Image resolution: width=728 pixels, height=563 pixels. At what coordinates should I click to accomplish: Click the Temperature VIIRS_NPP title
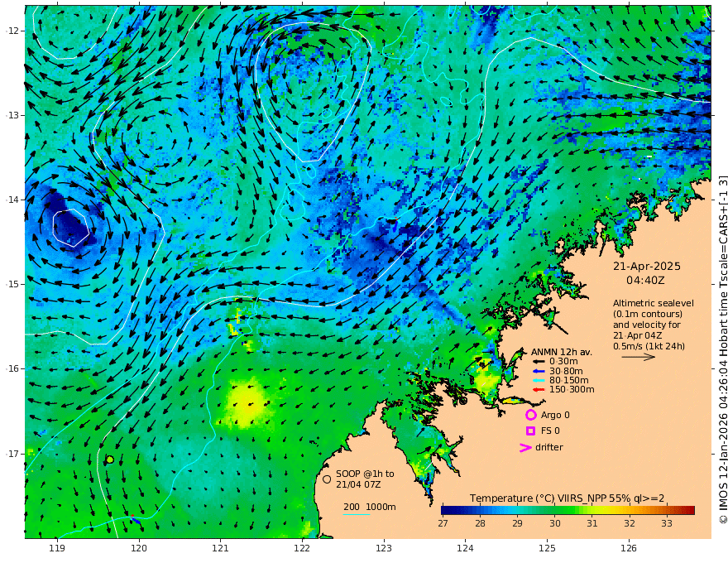click(567, 498)
